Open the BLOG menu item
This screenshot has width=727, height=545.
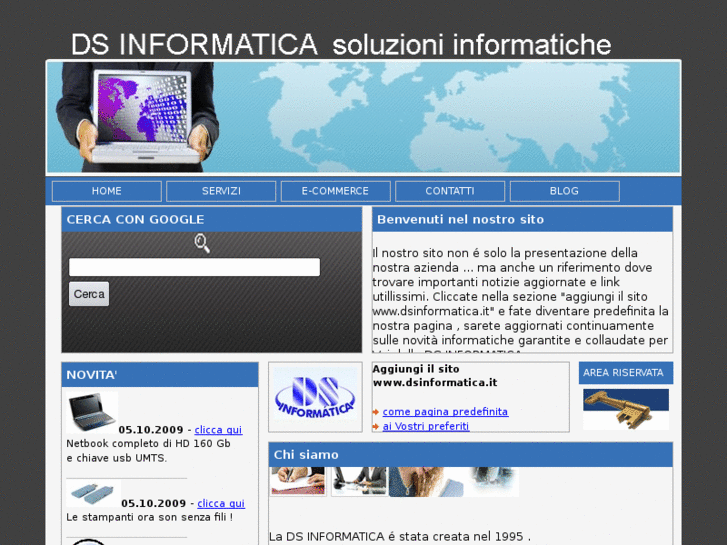point(564,191)
